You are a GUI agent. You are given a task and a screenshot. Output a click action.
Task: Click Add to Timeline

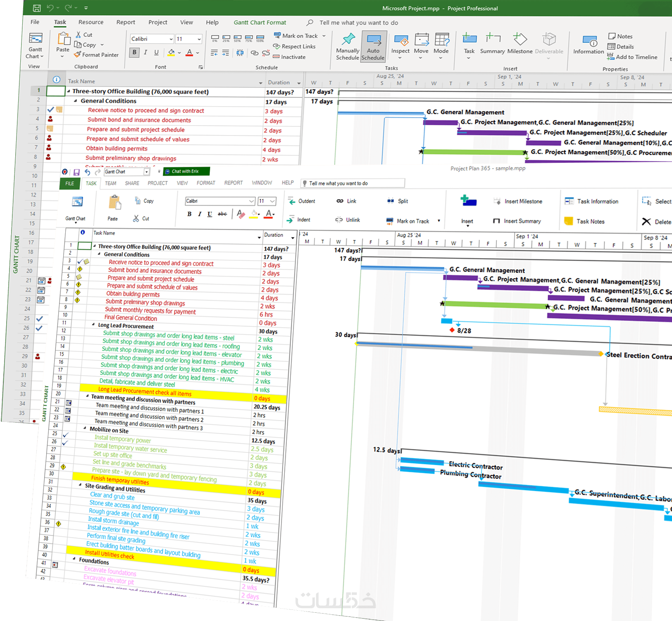[x=632, y=57]
